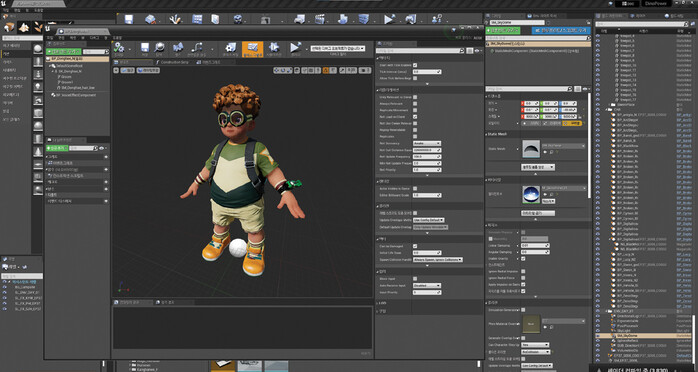The image size is (698, 372).
Task: Click the SM_SkyDome static mesh thumbnail
Action: 531,149
